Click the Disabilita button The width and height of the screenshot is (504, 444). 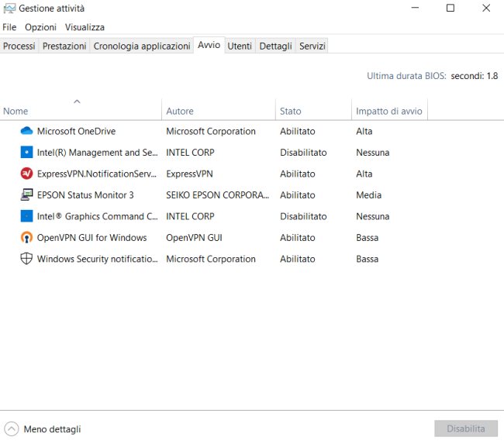[466, 429]
